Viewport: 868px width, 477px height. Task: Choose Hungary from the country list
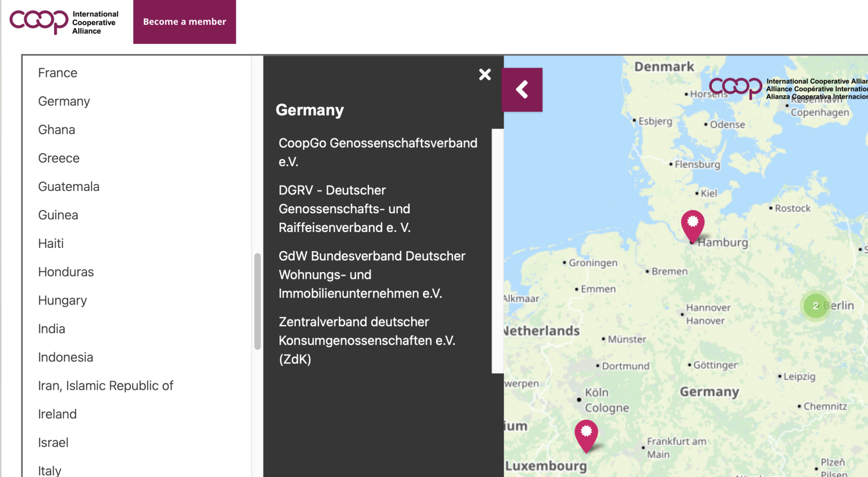click(x=62, y=300)
